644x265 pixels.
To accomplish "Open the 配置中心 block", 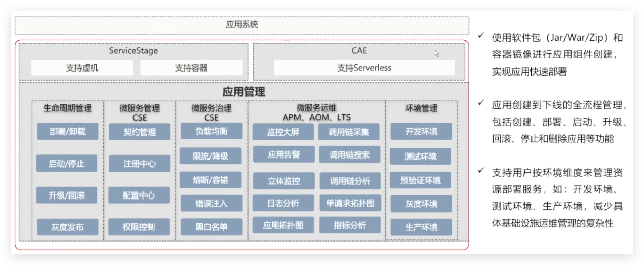I will click(x=139, y=195).
